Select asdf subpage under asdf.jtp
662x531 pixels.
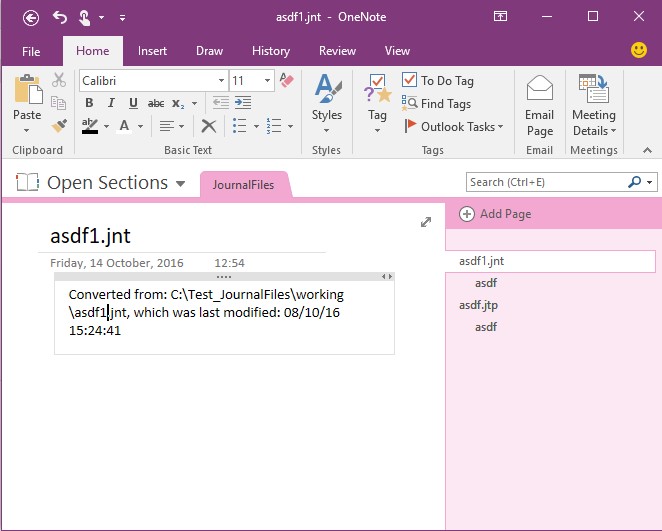click(486, 327)
